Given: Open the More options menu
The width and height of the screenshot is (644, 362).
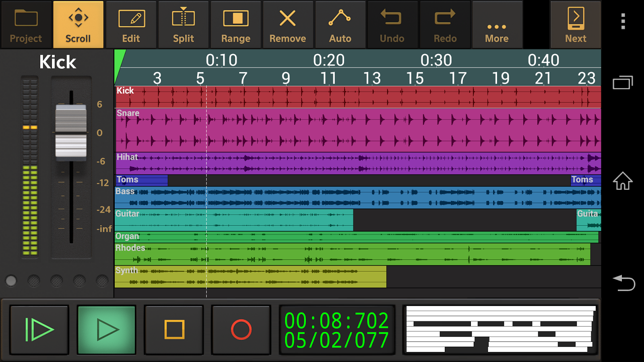Looking at the screenshot, I should [497, 24].
